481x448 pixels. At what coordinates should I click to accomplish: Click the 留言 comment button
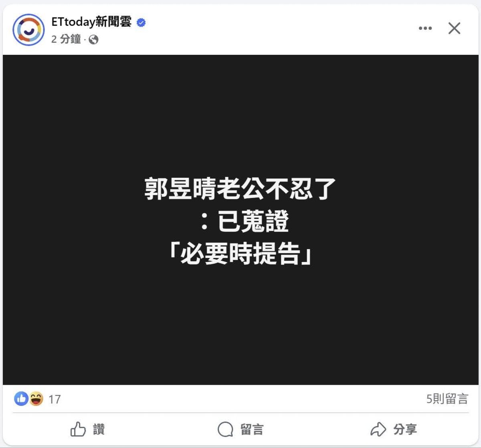[240, 430]
